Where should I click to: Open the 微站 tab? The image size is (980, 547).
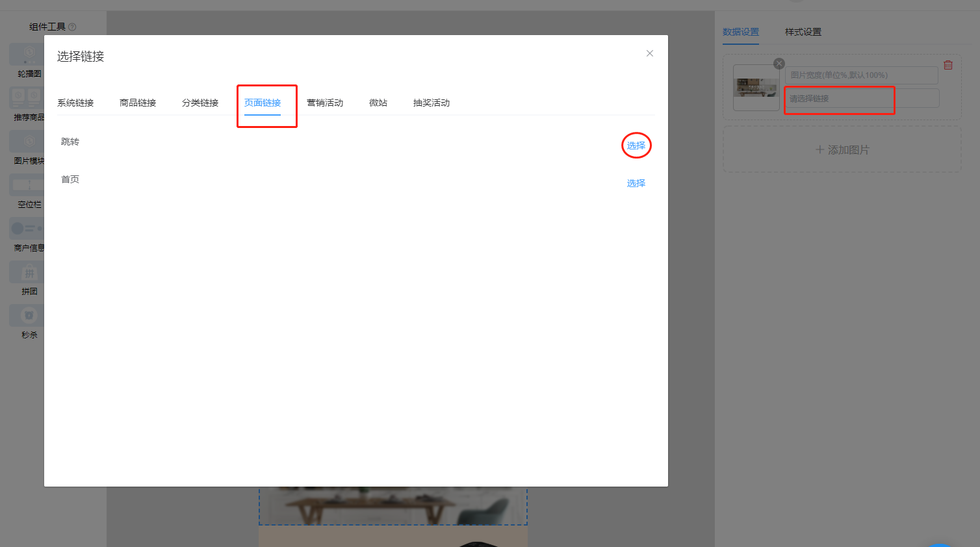click(378, 103)
